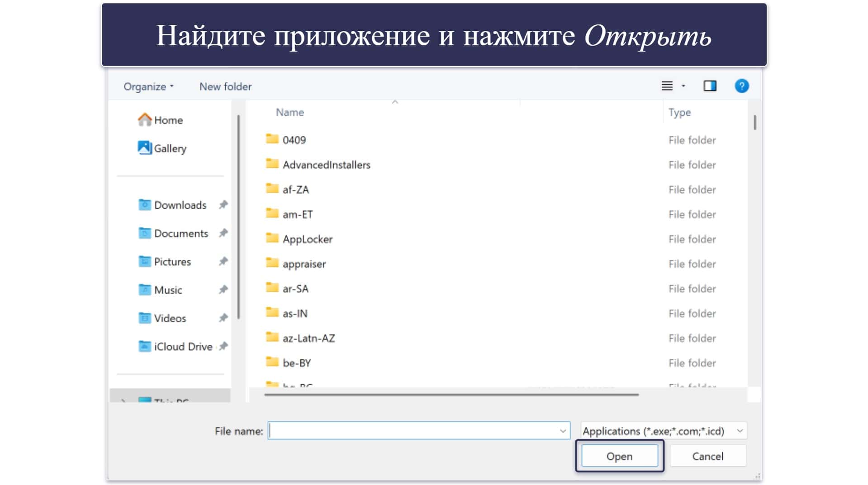868x485 pixels.
Task: Click File folder type of AppLocker row
Action: (x=692, y=239)
